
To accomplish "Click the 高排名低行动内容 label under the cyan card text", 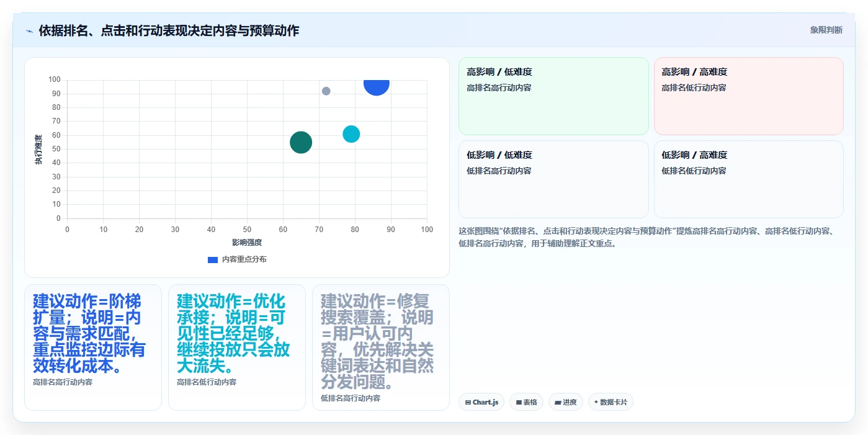I will click(x=207, y=382).
